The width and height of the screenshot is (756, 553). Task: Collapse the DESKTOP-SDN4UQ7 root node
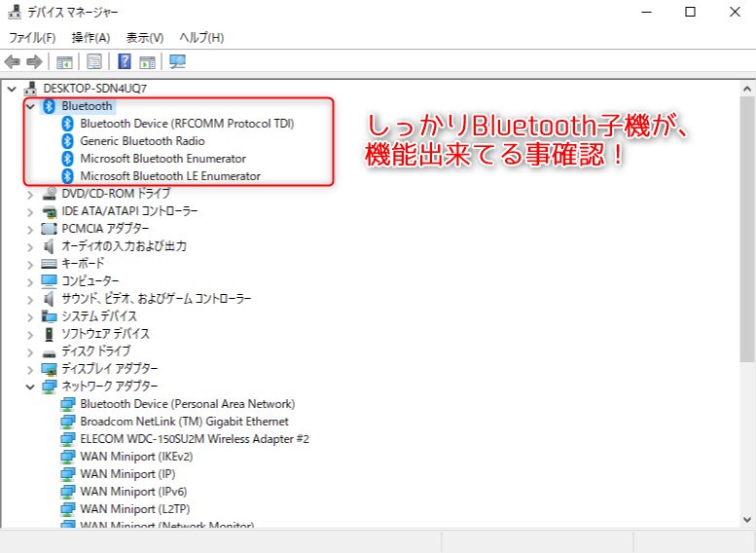click(x=12, y=89)
